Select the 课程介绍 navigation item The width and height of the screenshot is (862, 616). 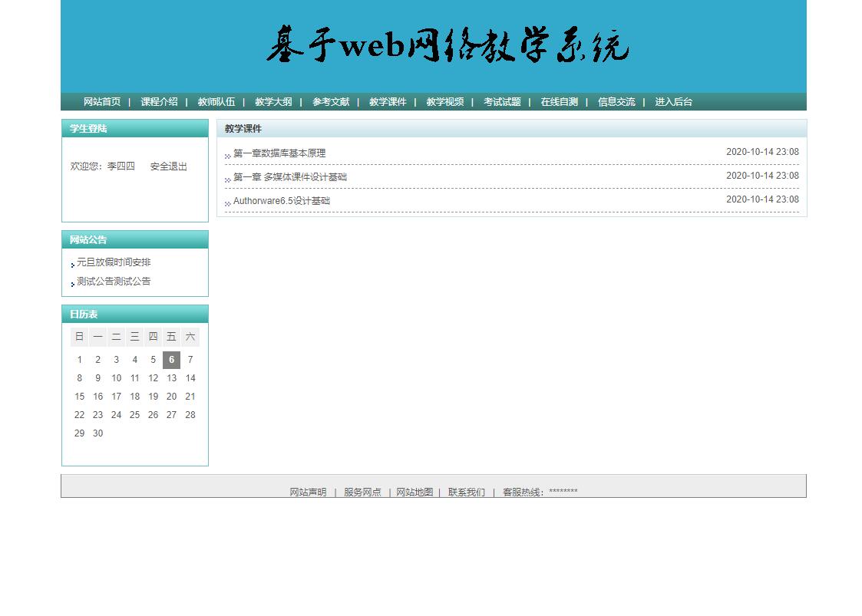click(158, 100)
